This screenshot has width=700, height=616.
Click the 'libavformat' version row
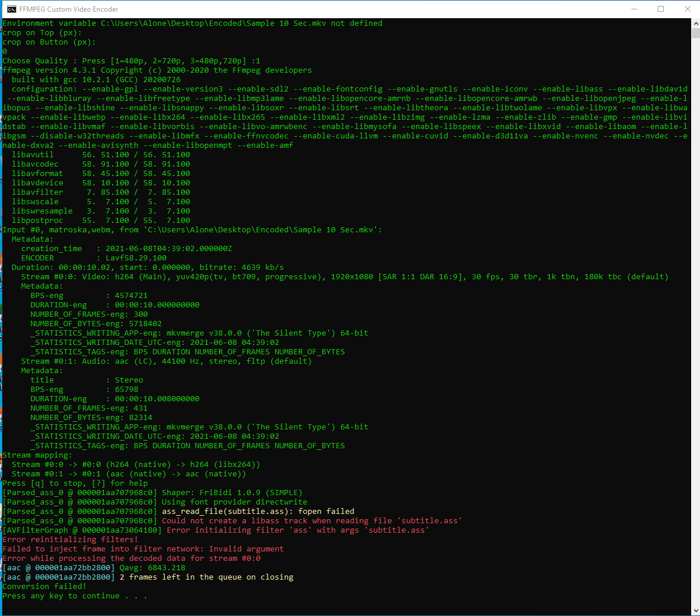(101, 173)
